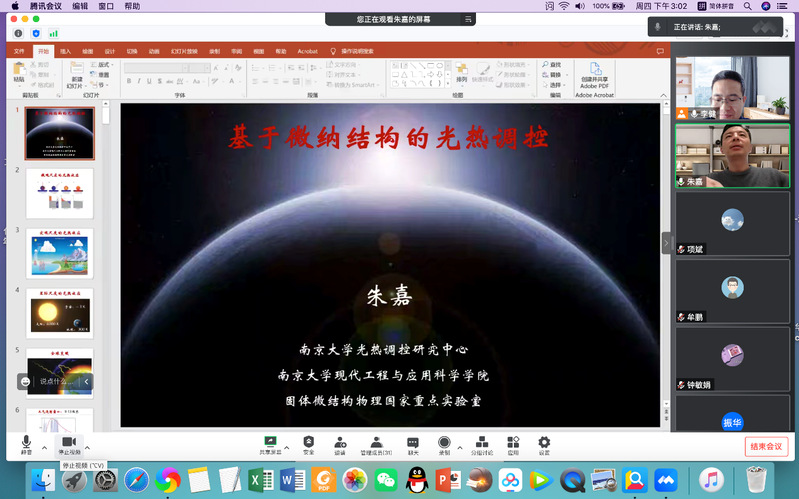Expand the video options arrow
The width and height of the screenshot is (799, 499).
[87, 447]
